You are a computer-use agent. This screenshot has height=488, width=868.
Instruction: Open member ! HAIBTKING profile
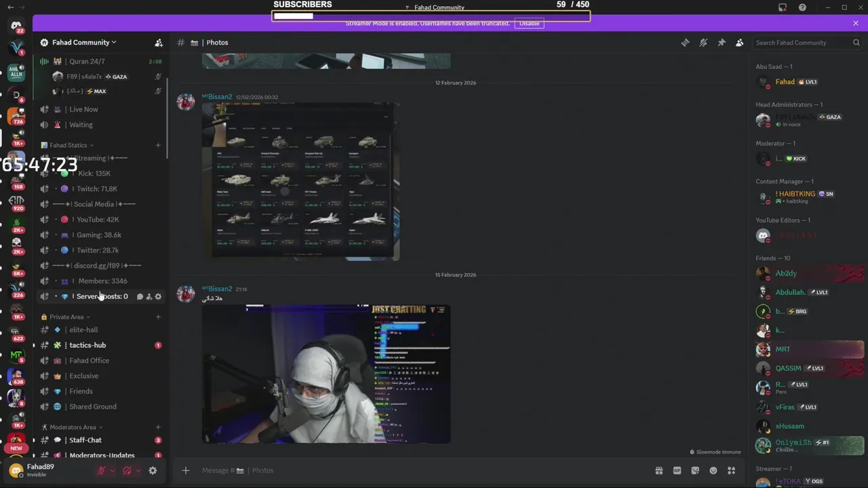click(x=810, y=197)
